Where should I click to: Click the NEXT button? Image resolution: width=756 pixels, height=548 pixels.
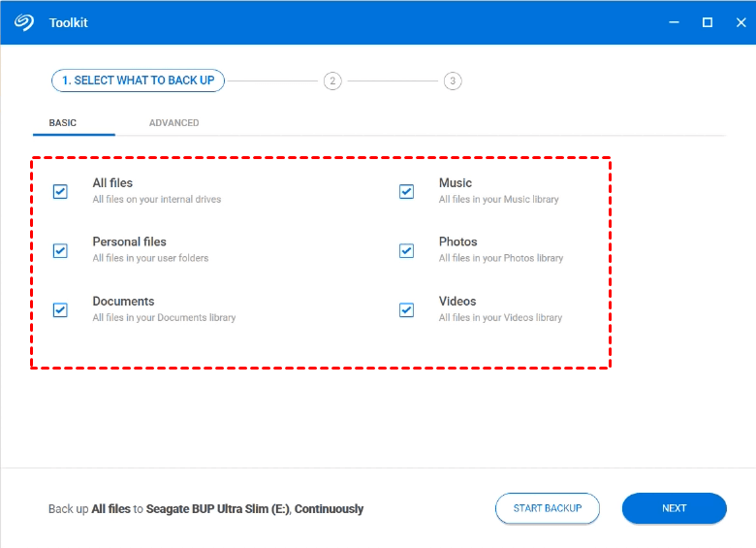(x=674, y=508)
